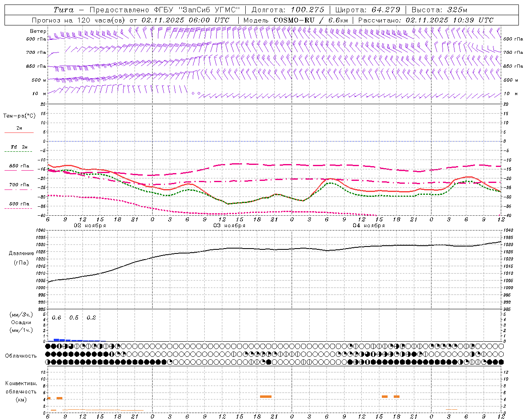
Task: Click the "04 ноября" date label
Action: click(369, 226)
